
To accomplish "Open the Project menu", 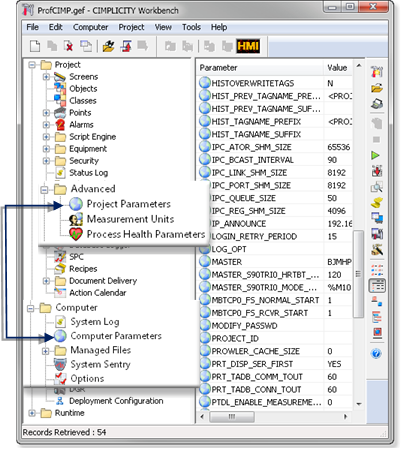I will [131, 27].
